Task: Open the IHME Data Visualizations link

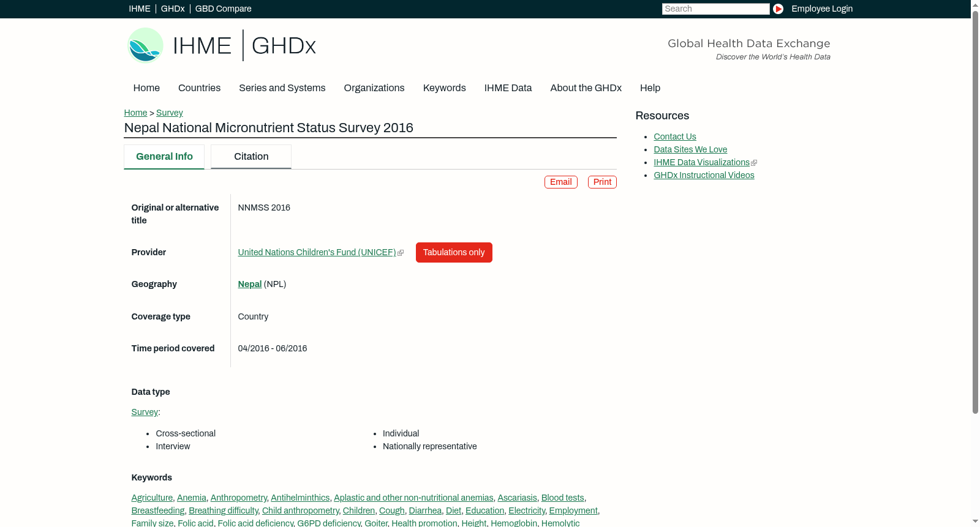Action: tap(701, 162)
